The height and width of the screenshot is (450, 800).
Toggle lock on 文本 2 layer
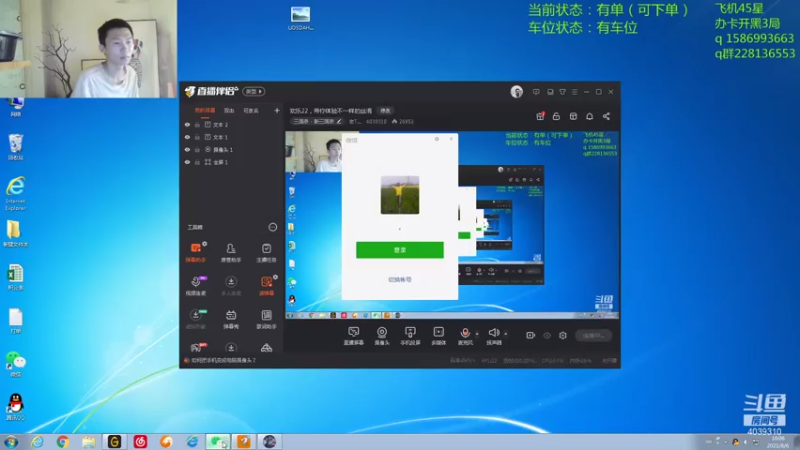(197, 124)
